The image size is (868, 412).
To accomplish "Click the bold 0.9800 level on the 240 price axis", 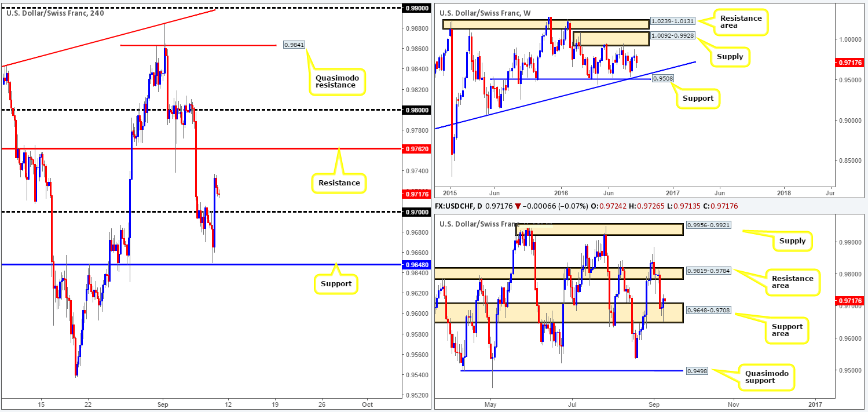I will [x=417, y=110].
